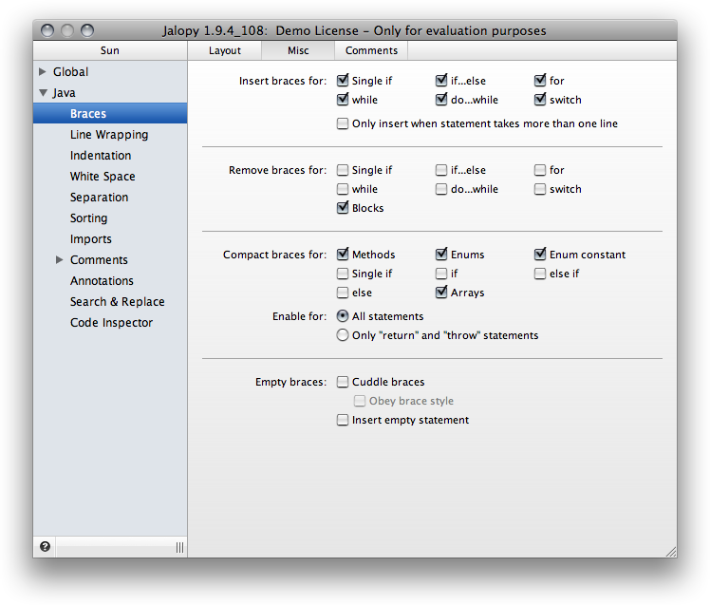The image size is (710, 605).
Task: Open Separation settings
Action: pos(99,197)
